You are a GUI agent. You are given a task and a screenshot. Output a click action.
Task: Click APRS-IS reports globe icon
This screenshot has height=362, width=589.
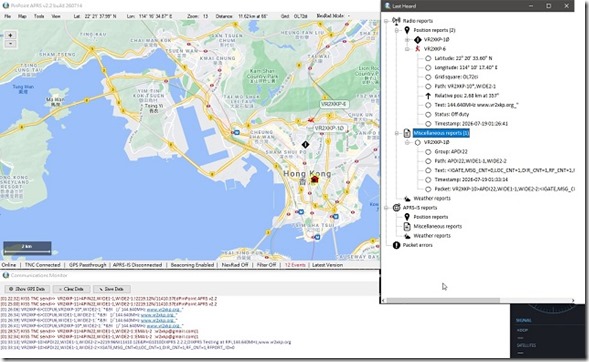(x=396, y=208)
